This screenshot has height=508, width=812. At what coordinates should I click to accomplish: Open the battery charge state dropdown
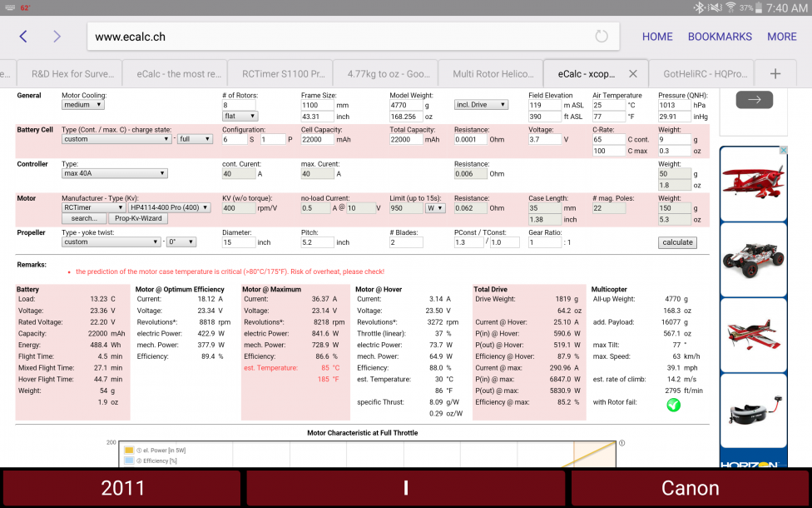point(196,139)
